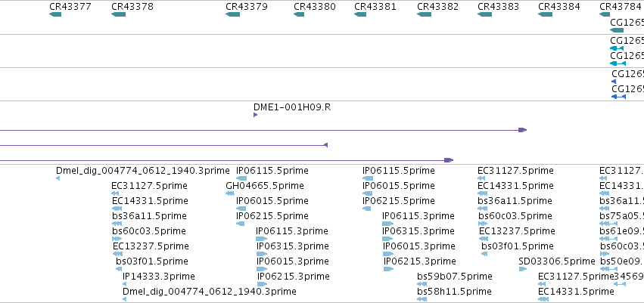Choose the CR43383 gene arrow glyph
Image resolution: width=644 pixels, height=303 pixels.
coord(484,14)
